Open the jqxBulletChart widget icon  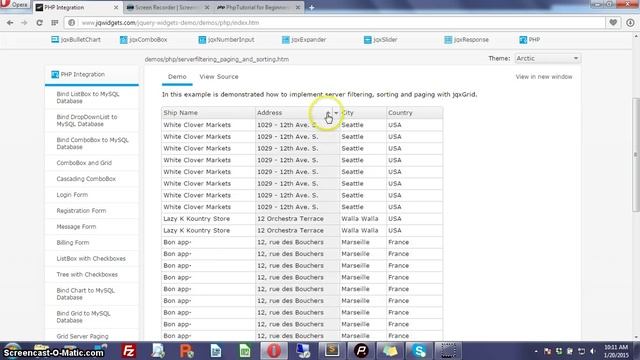click(55, 40)
